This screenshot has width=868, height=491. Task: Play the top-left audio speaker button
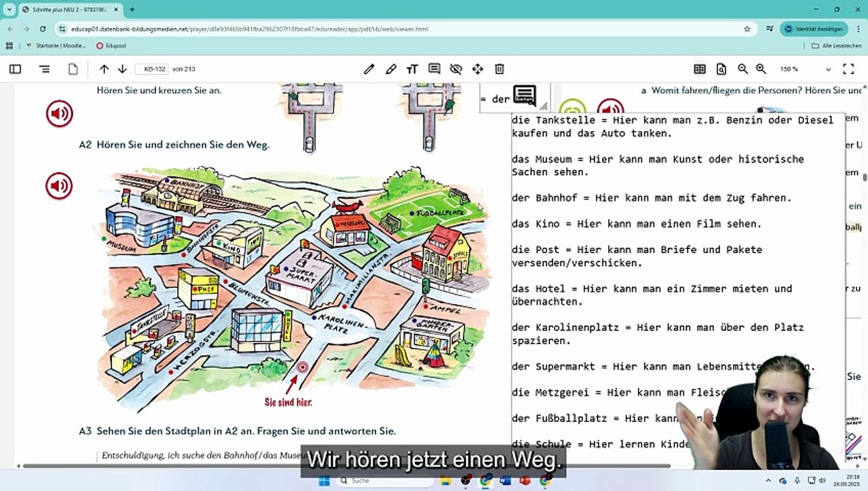[59, 113]
